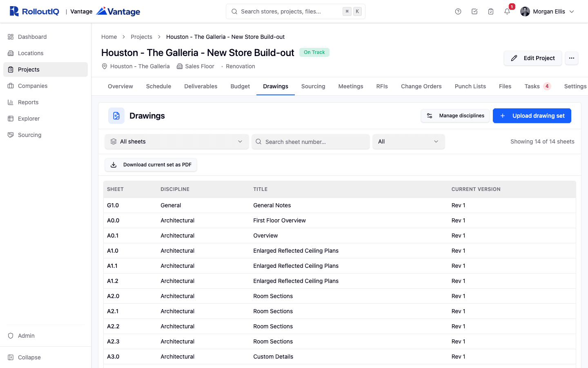
Task: Open the checkbox tasks icon in header
Action: pos(474,11)
